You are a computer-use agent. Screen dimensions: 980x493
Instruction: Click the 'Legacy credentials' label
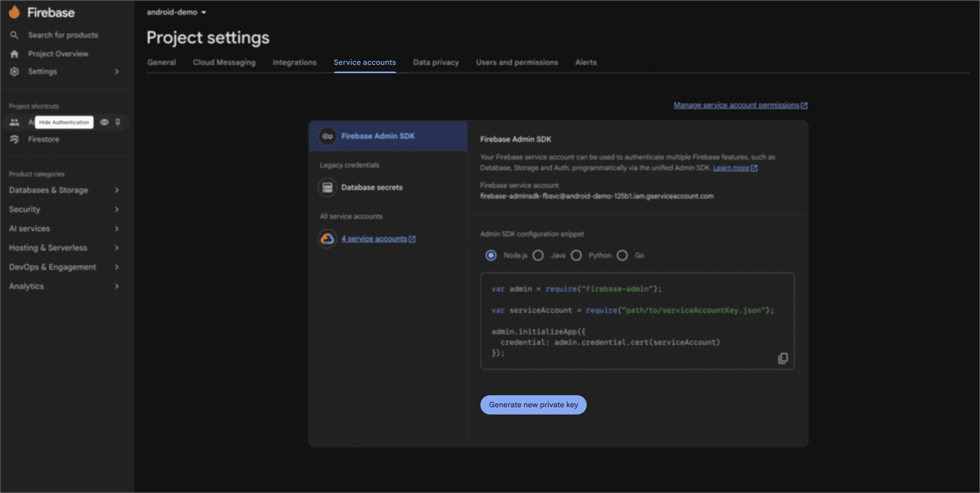pyautogui.click(x=350, y=165)
